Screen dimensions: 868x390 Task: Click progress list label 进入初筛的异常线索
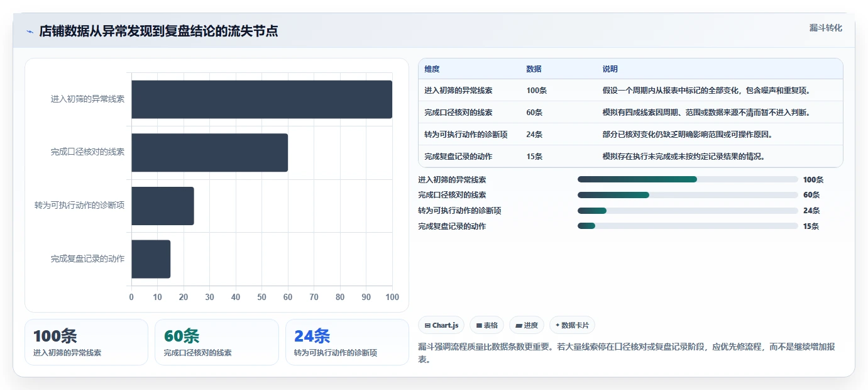coord(452,179)
